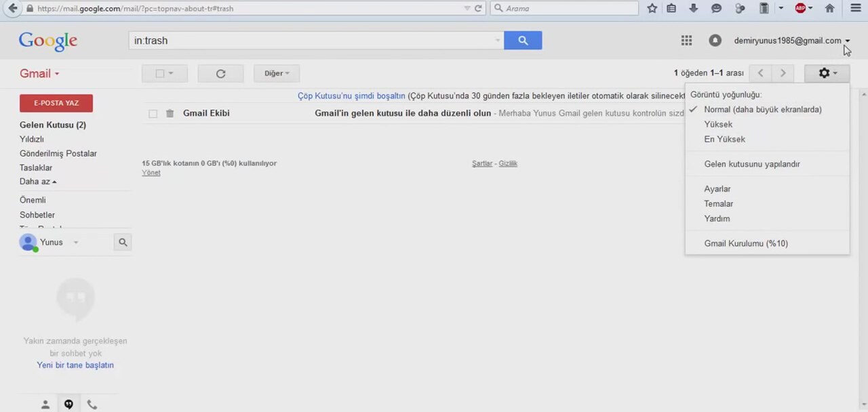Open the browser hamburger menu
The height and width of the screenshot is (412, 868).
856,8
